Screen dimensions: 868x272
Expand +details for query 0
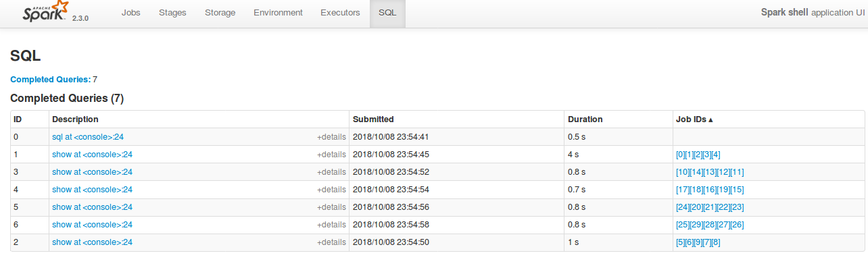click(x=331, y=137)
